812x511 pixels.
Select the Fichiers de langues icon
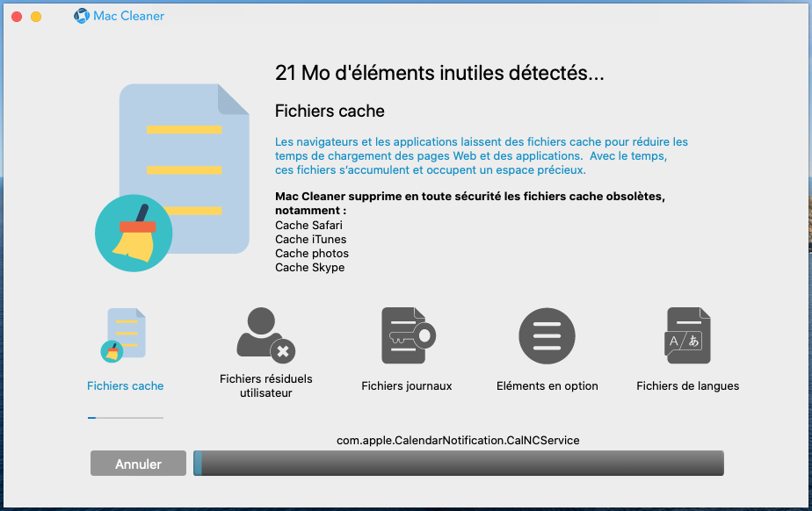(x=688, y=335)
